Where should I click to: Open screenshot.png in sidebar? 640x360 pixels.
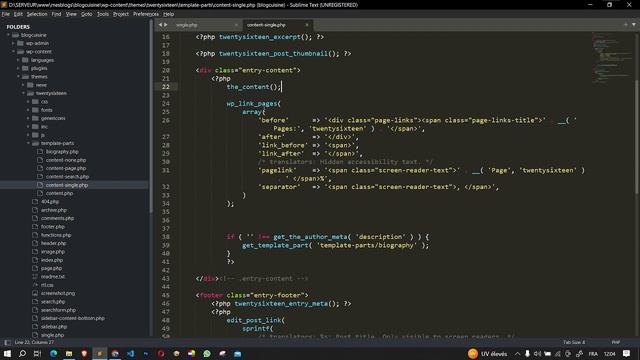pos(58,293)
